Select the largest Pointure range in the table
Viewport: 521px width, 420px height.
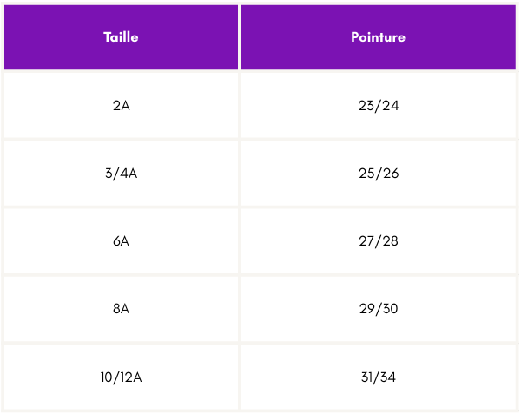[378, 377]
